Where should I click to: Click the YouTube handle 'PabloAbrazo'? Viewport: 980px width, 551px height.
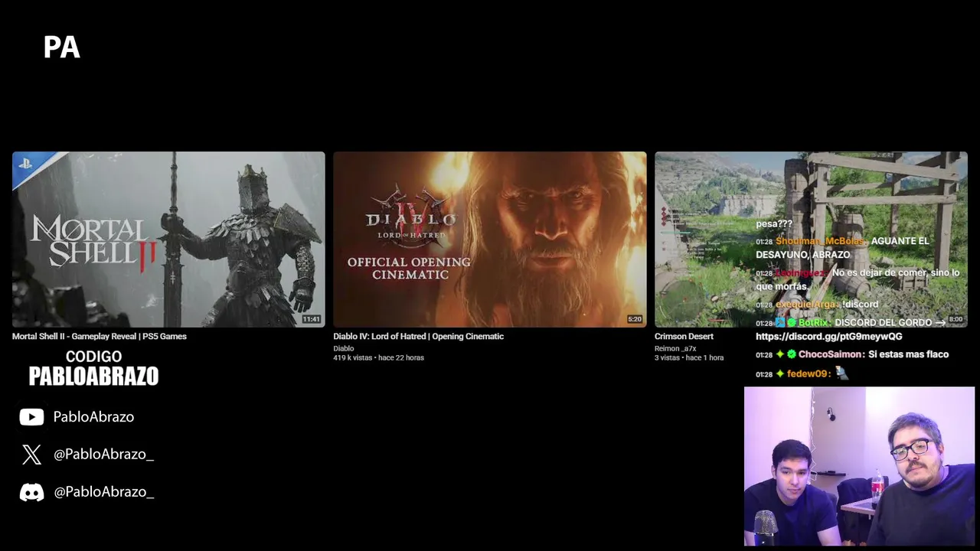click(93, 417)
